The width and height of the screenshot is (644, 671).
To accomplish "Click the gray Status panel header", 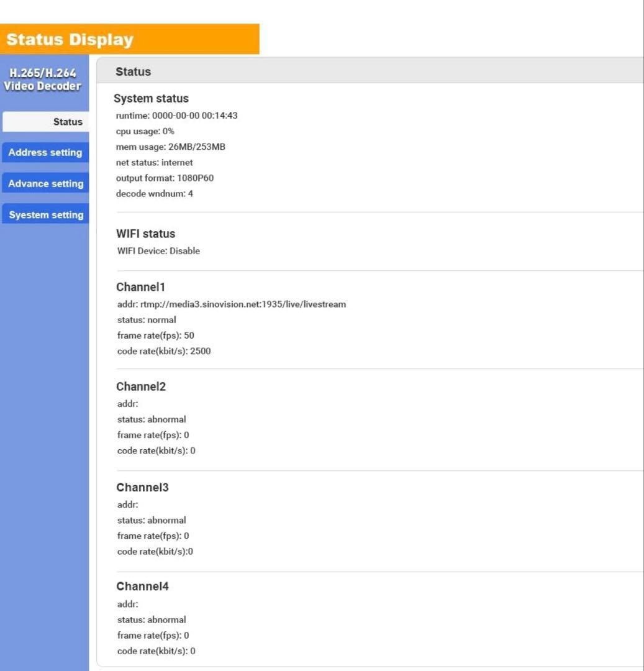I will pyautogui.click(x=370, y=71).
